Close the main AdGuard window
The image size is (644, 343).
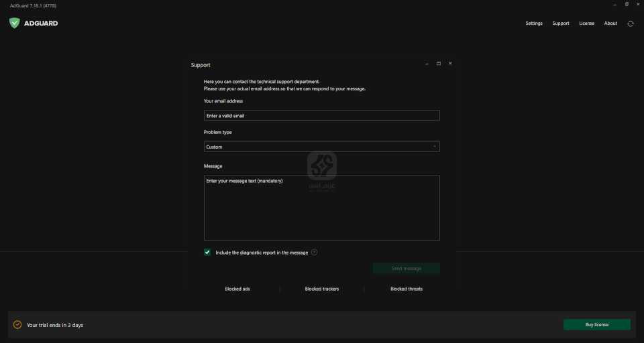[x=638, y=4]
